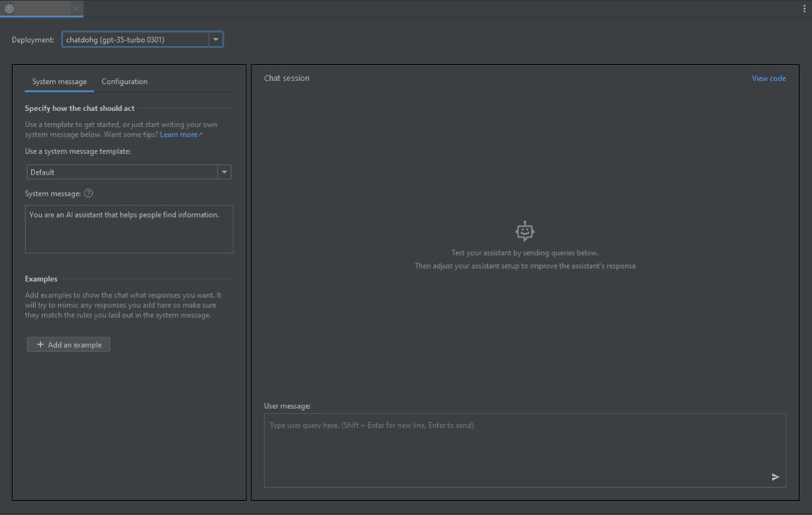Click the send message arrow icon
Image resolution: width=812 pixels, height=515 pixels.
(775, 477)
